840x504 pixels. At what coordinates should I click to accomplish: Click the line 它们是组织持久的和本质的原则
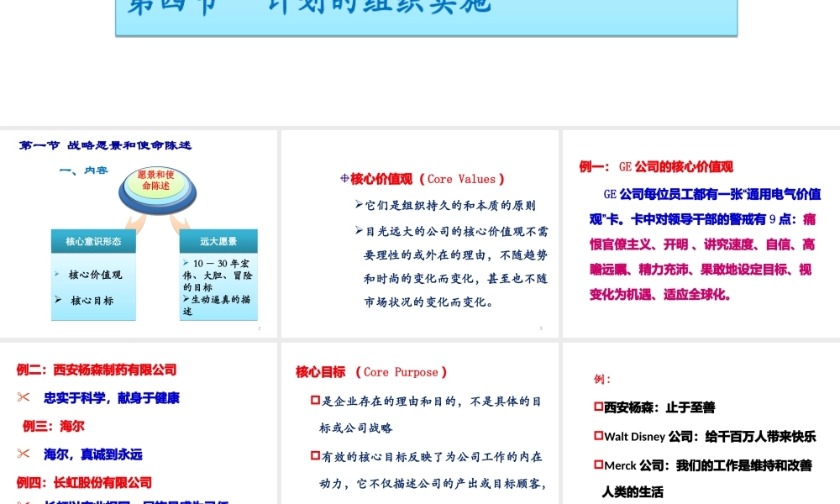pos(450,206)
